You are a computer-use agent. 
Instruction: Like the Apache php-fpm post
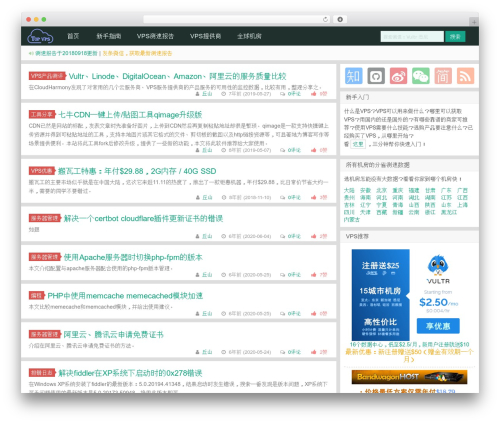314,275
